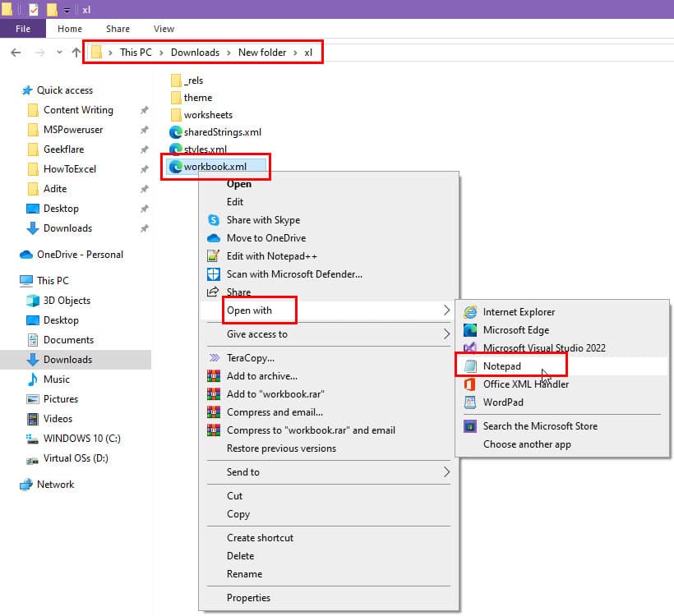Open with Internet Explorer
The width and height of the screenshot is (674, 616).
click(x=519, y=312)
